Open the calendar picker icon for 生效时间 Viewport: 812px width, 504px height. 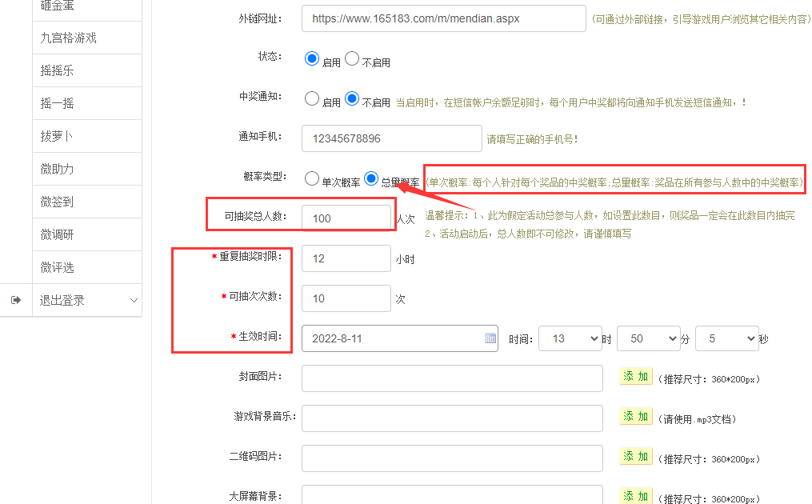point(490,338)
